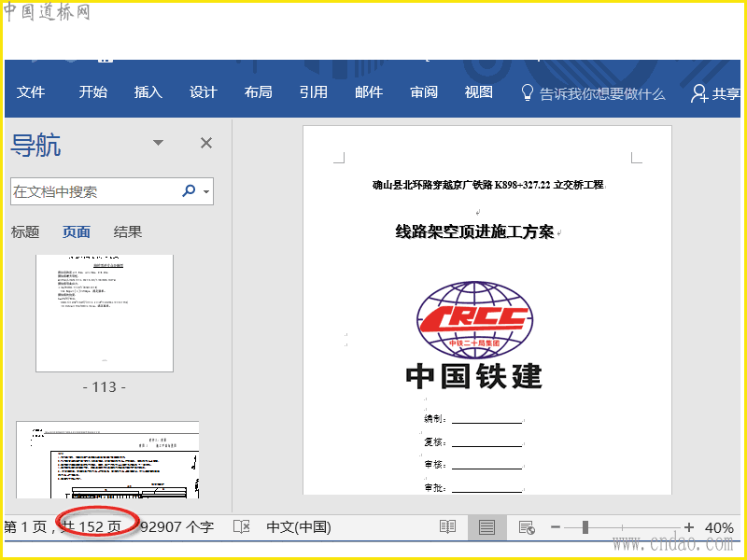Image resolution: width=747 pixels, height=560 pixels.
Task: Open the 视图 ribbon tab
Action: tap(478, 91)
